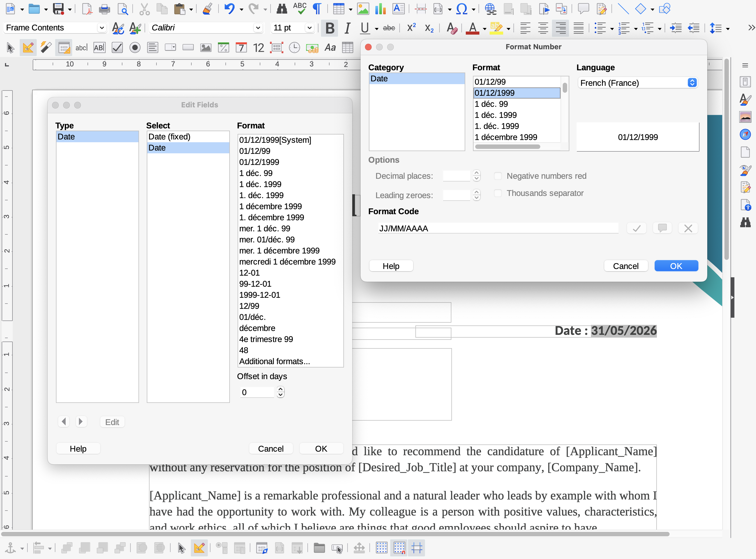The height and width of the screenshot is (559, 756).
Task: Click OK in Edit Fields dialog
Action: tap(321, 449)
